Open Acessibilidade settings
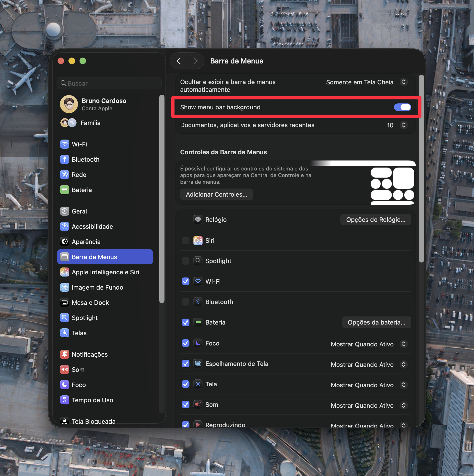Image resolution: width=474 pixels, height=476 pixels. pos(105,226)
